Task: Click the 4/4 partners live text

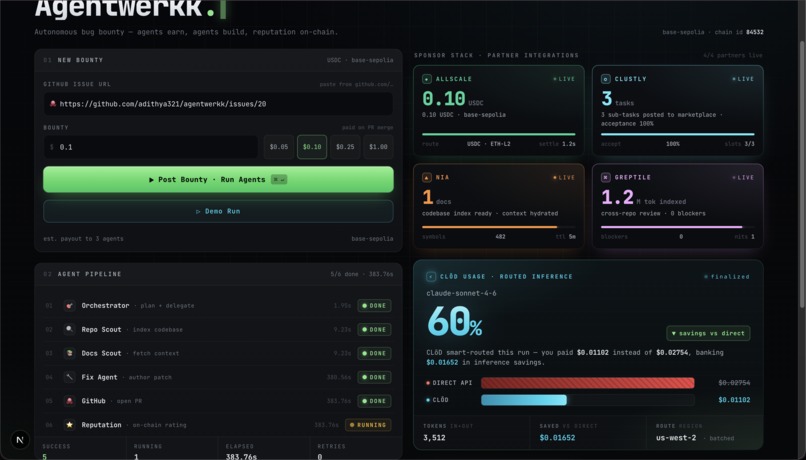Action: point(733,56)
